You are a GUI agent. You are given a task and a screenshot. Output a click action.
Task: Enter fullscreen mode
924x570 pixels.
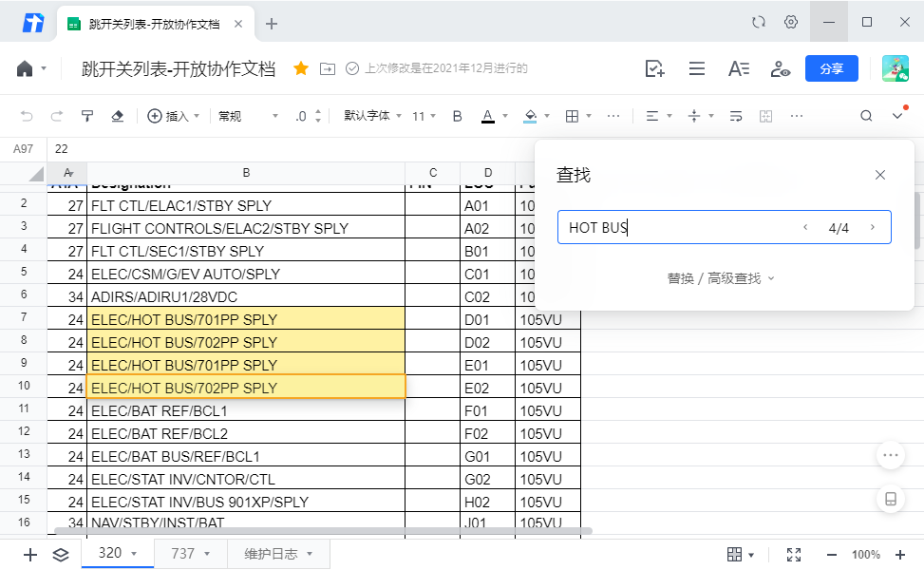794,554
